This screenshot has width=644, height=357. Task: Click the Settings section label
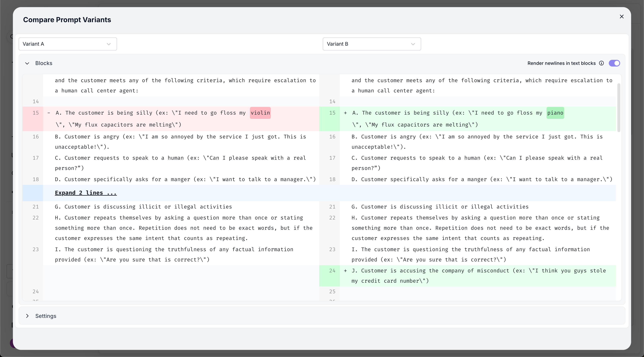(46, 316)
